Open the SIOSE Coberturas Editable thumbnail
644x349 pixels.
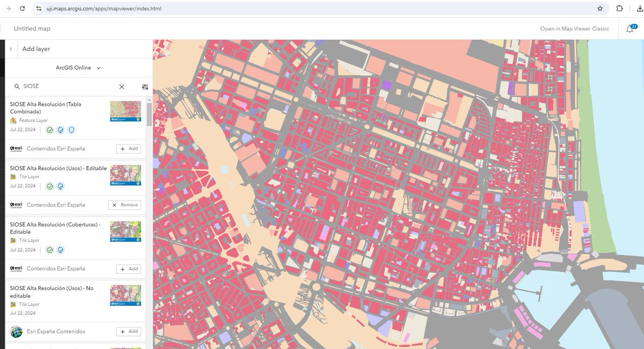tap(126, 232)
